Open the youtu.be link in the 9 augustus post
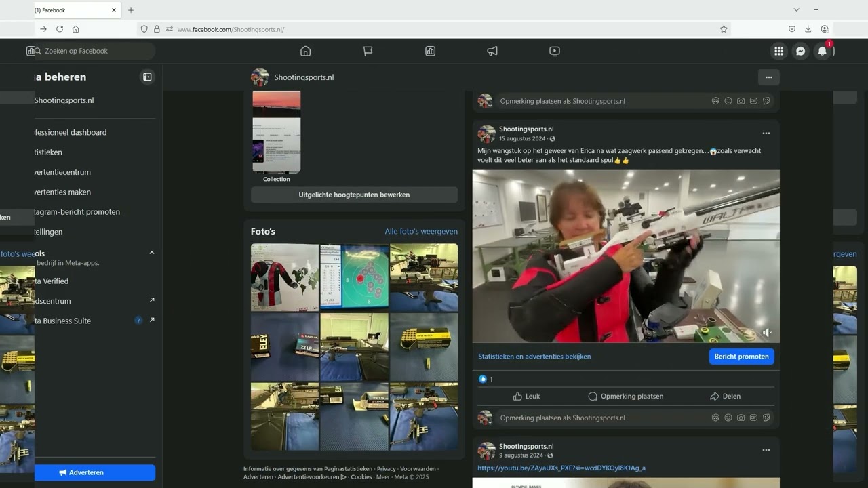 click(x=561, y=468)
